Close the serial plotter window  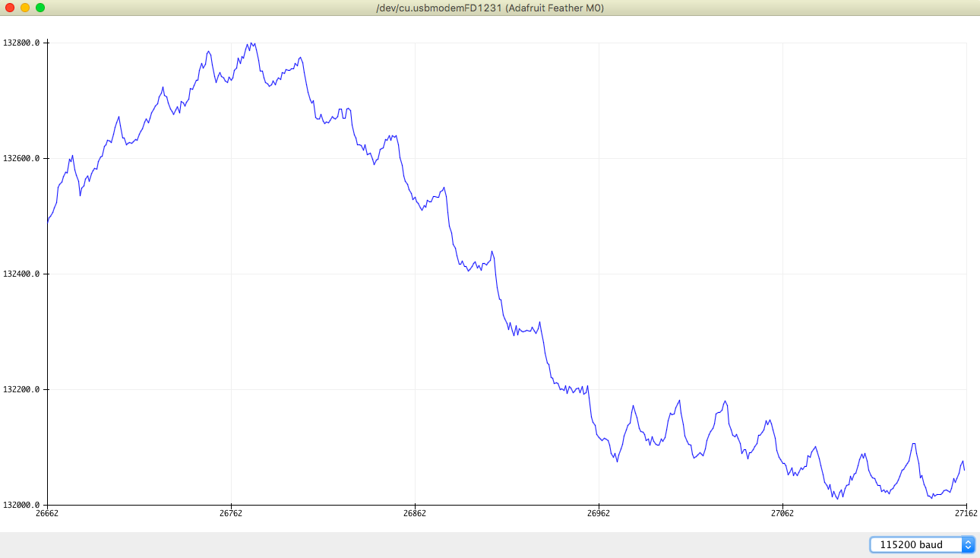pos(10,8)
